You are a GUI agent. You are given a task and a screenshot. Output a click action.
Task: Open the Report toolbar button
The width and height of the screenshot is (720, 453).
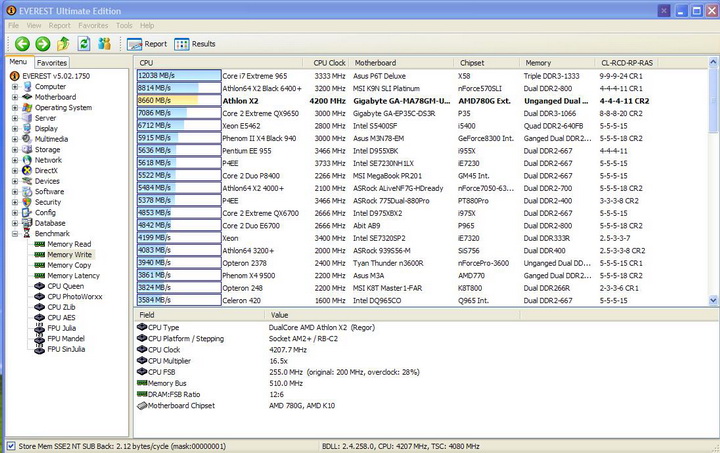[x=147, y=44]
